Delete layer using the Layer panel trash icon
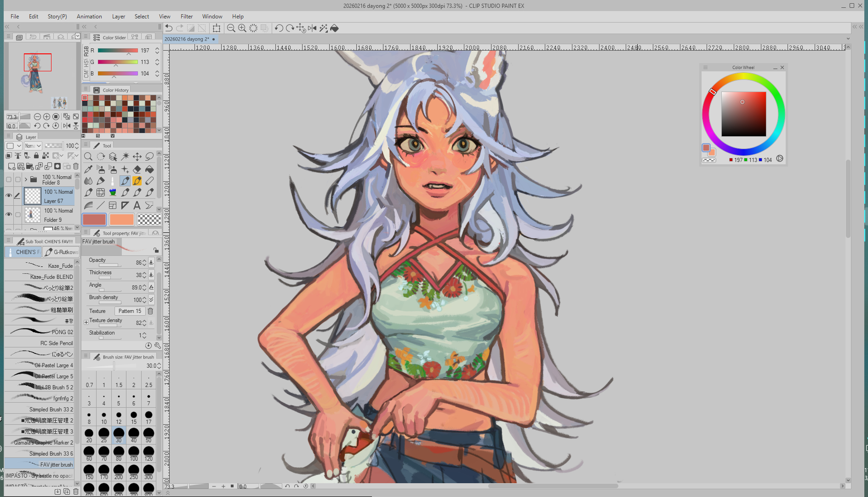Viewport: 868px width, 497px height. click(76, 166)
